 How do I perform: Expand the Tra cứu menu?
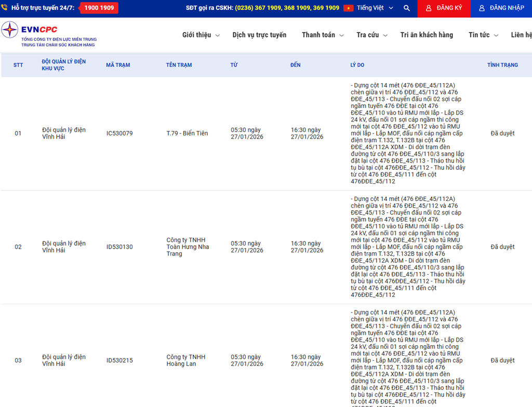click(371, 35)
